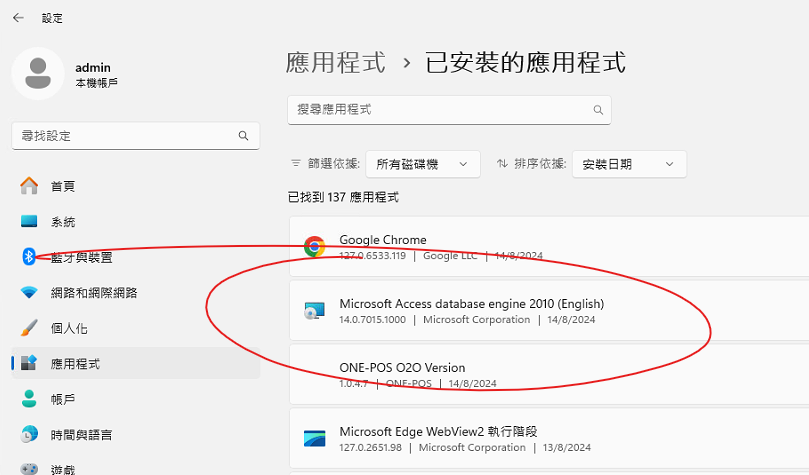Click the Access database engine installer icon
Viewport: 809px width, 475px height.
314,310
